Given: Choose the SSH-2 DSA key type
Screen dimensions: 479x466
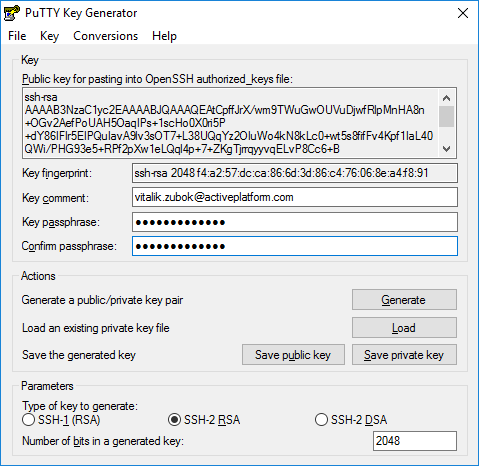Looking at the screenshot, I should (x=321, y=420).
